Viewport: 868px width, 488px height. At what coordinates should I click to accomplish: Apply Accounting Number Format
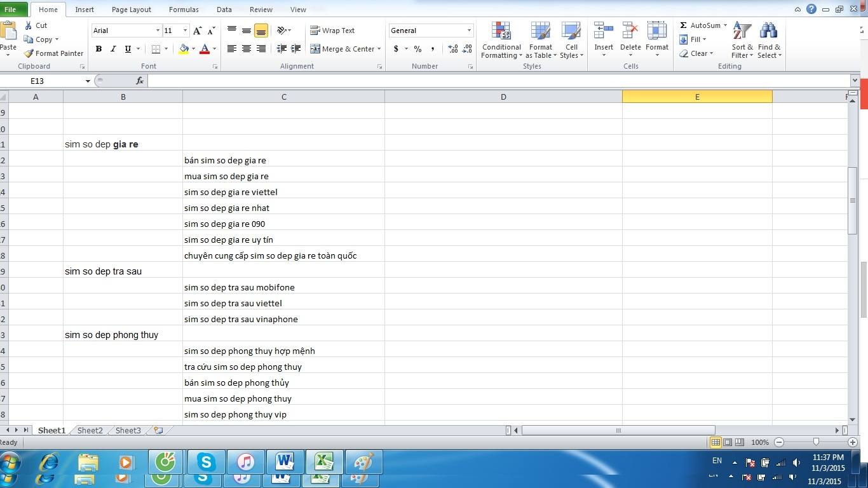(x=396, y=49)
